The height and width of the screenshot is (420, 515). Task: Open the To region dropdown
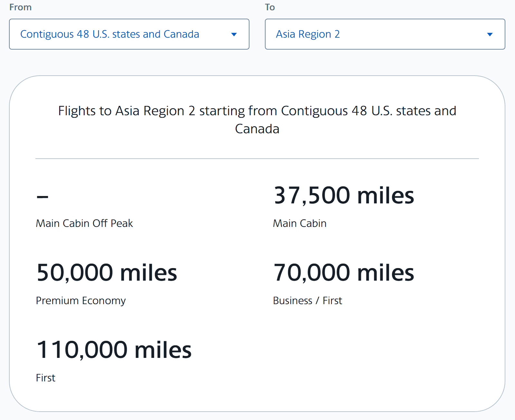(385, 34)
